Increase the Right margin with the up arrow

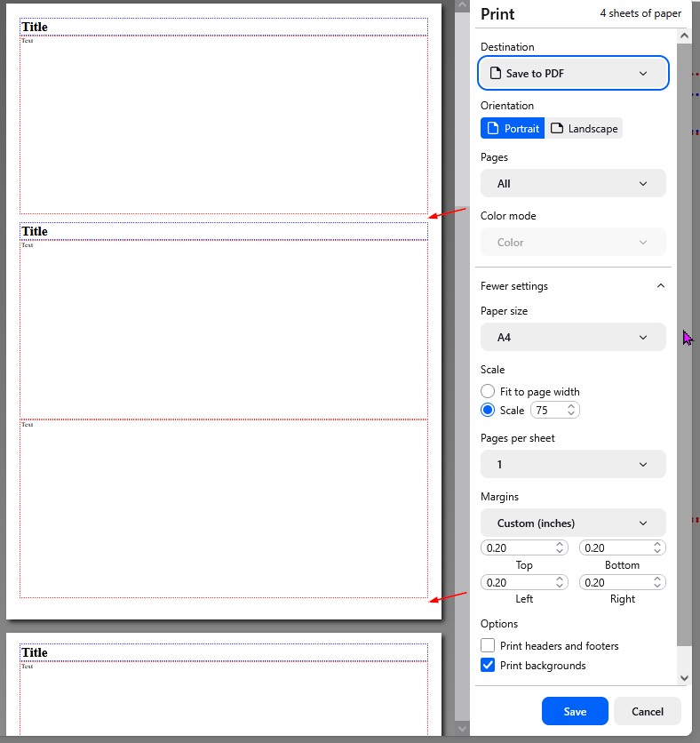(657, 579)
